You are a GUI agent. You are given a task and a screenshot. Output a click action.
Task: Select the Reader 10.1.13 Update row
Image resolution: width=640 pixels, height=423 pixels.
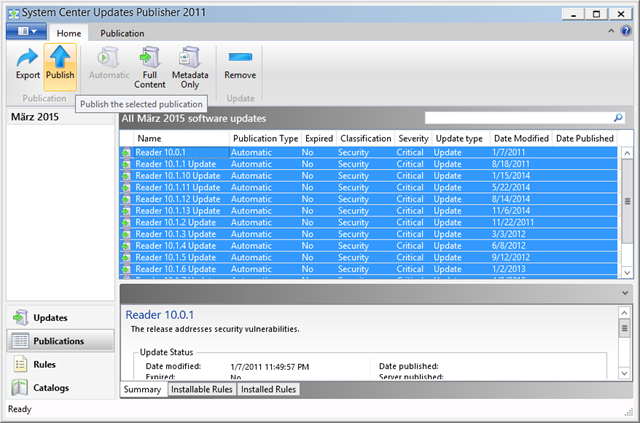[369, 211]
